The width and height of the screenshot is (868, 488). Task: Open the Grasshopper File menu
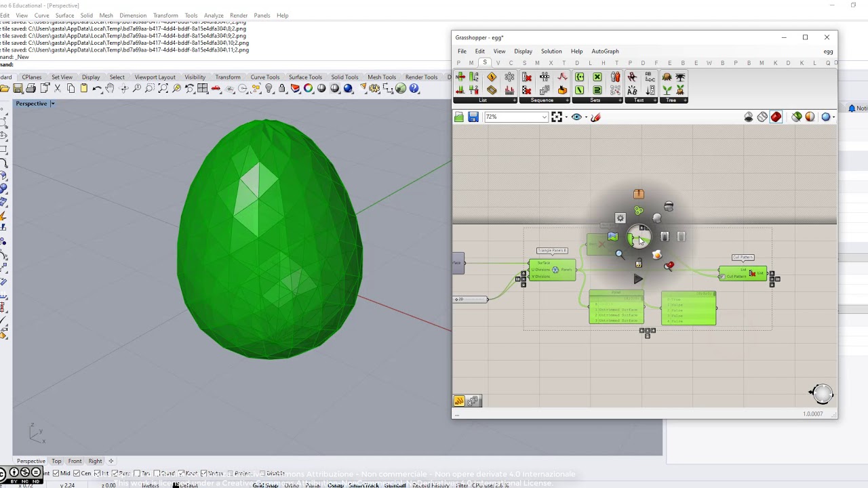[462, 52]
